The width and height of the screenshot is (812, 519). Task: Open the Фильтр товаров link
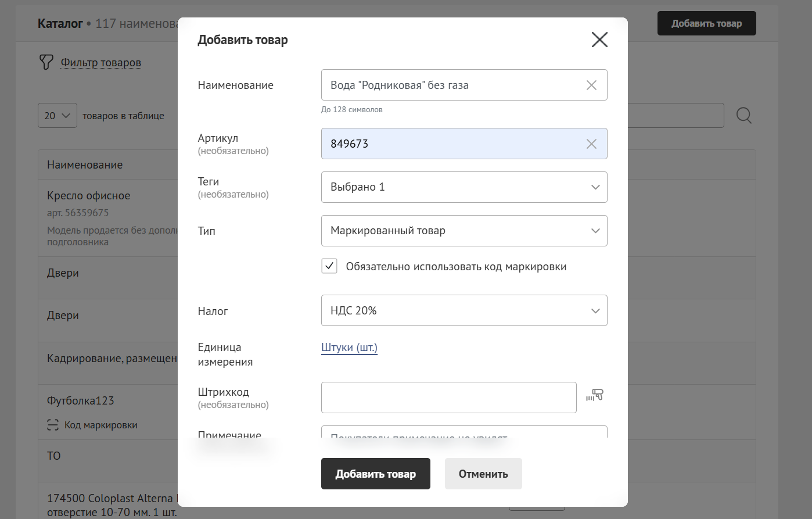click(101, 63)
